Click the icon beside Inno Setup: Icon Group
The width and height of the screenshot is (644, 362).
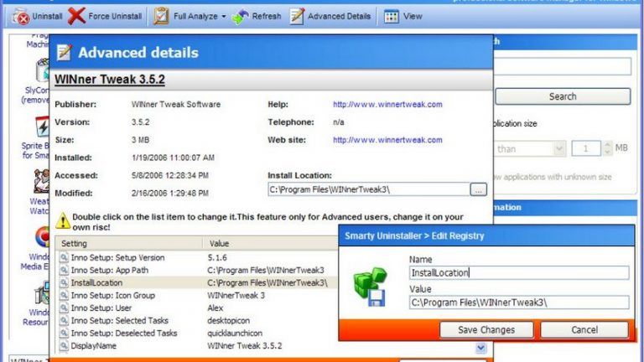[64, 295]
